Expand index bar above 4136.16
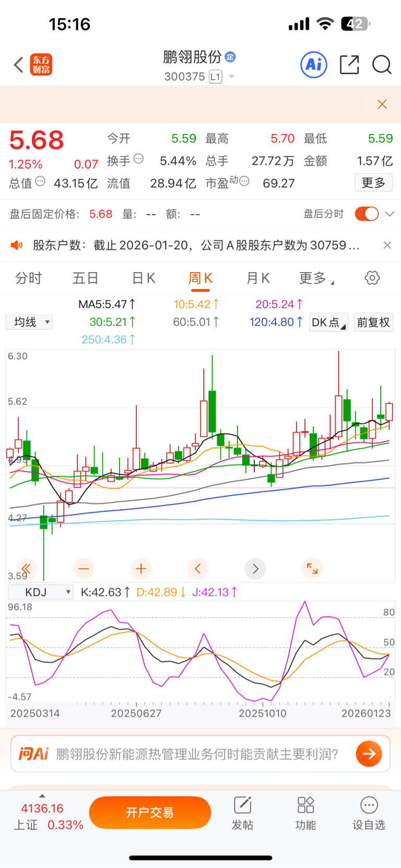This screenshot has height=868, width=401. tap(42, 796)
